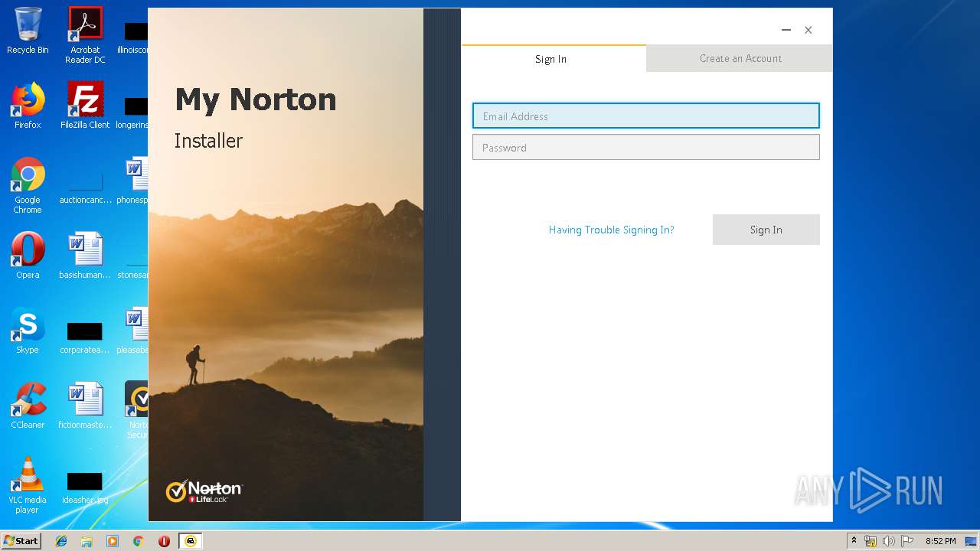980x551 pixels.
Task: Focus the Email Address field
Action: (646, 116)
